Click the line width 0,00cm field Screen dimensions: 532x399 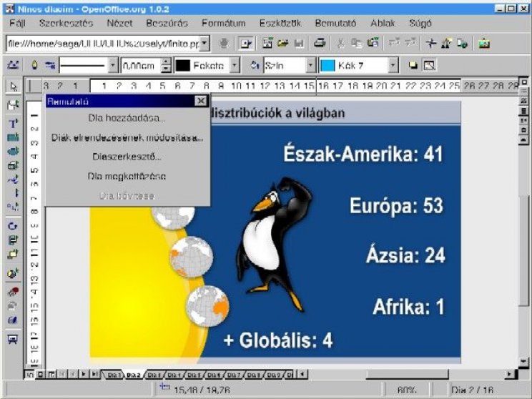coord(141,65)
